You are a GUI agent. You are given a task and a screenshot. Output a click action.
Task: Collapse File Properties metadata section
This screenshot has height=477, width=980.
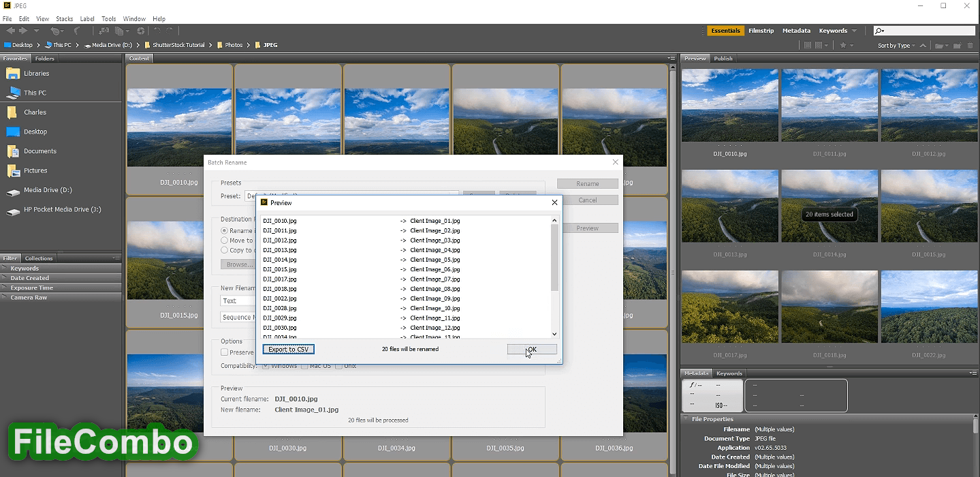click(x=686, y=419)
